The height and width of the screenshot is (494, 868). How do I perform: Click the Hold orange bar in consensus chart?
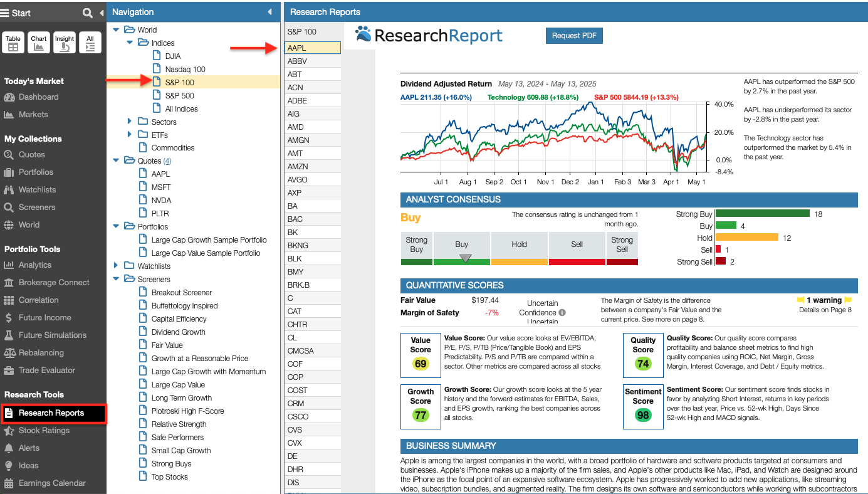pyautogui.click(x=747, y=238)
